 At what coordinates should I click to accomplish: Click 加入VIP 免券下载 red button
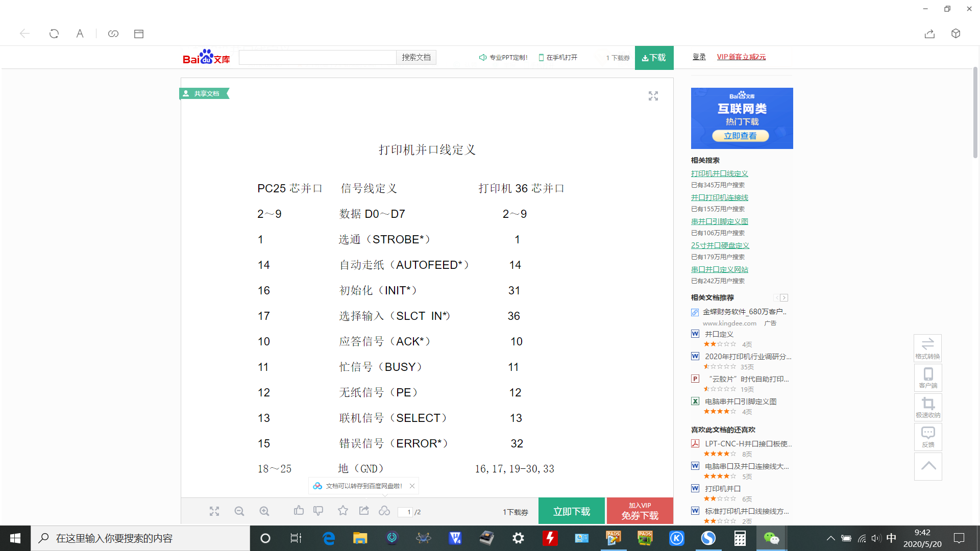[640, 511]
